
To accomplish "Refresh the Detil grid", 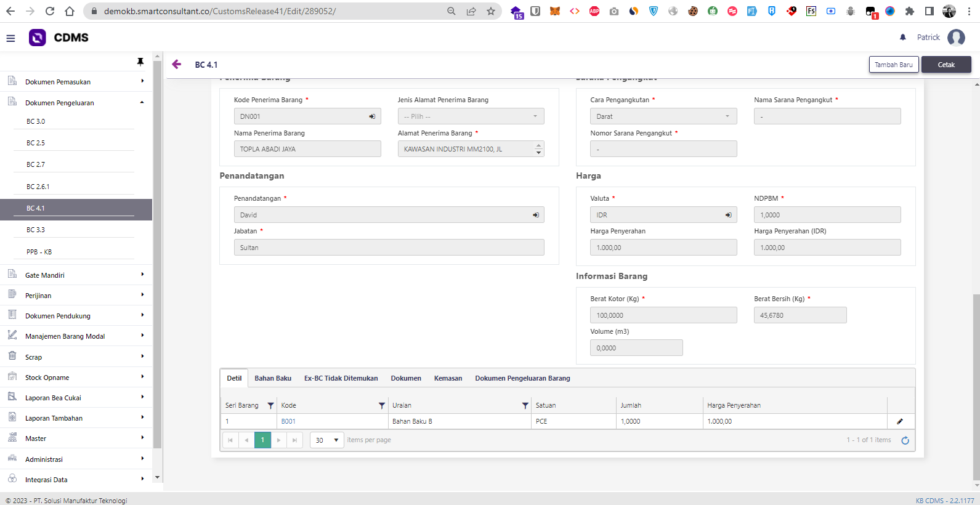I will [x=905, y=440].
